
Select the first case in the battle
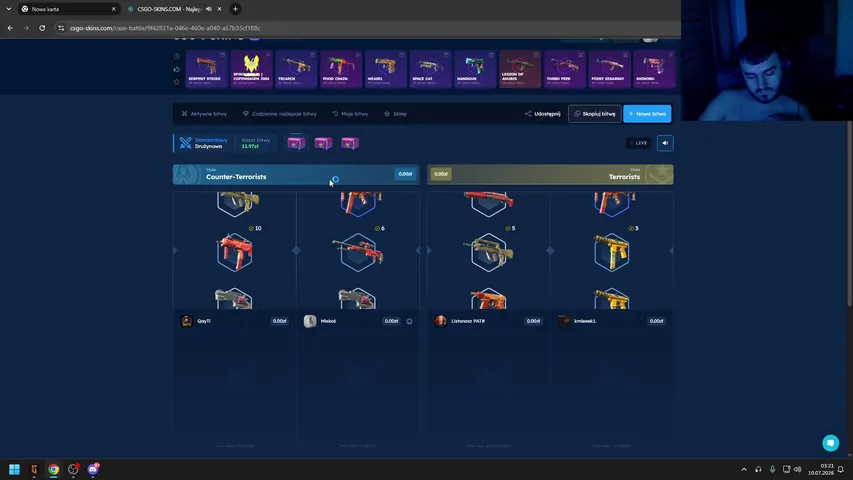pos(296,143)
